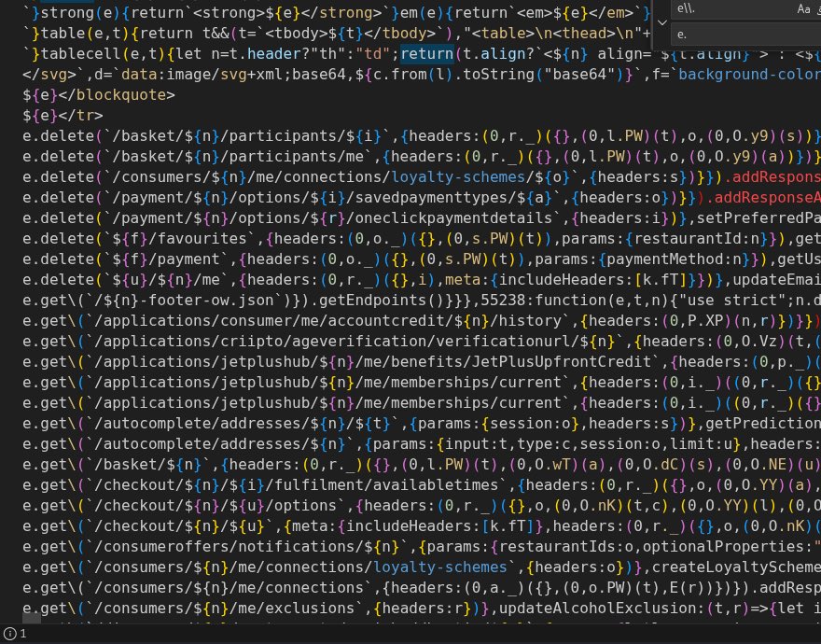
Task: Click 'data:image/svg+xml' string
Action: click(202, 75)
